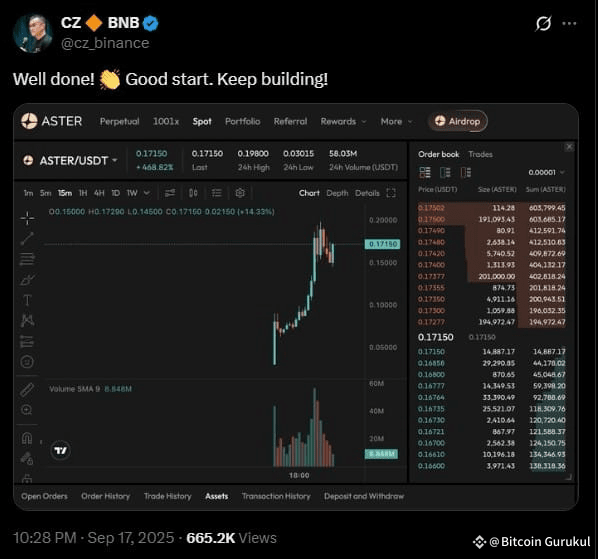Toggle the magnet snap mode
The image size is (598, 559).
(x=27, y=438)
